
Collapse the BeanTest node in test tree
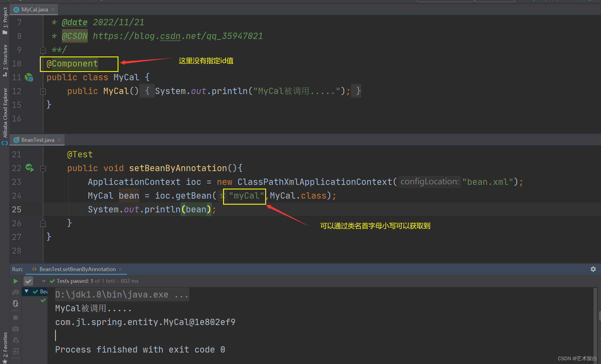[x=26, y=291]
